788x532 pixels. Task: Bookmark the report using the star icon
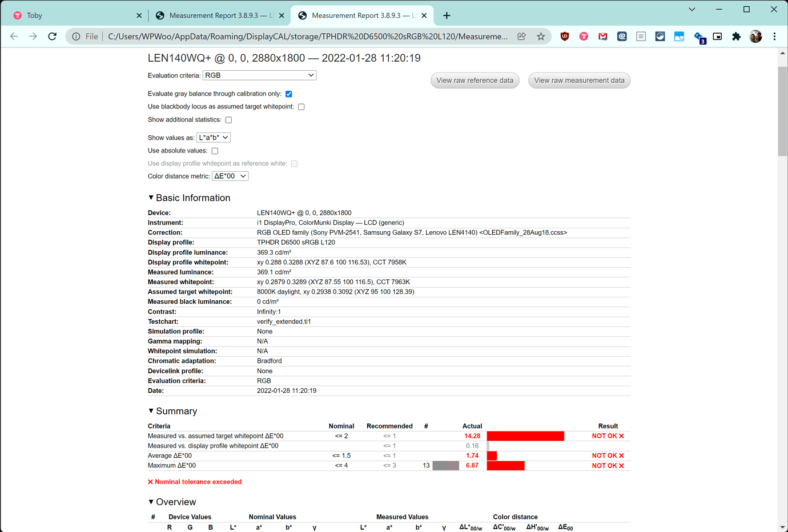541,36
